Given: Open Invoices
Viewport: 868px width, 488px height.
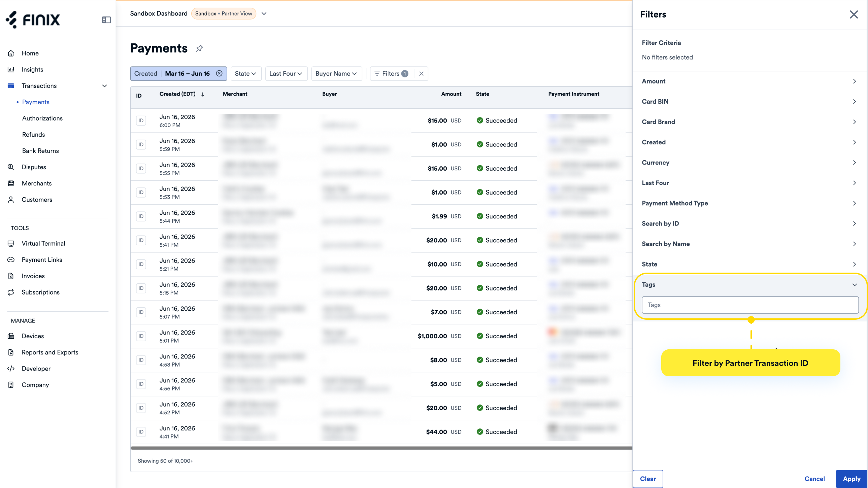Looking at the screenshot, I should (x=33, y=276).
